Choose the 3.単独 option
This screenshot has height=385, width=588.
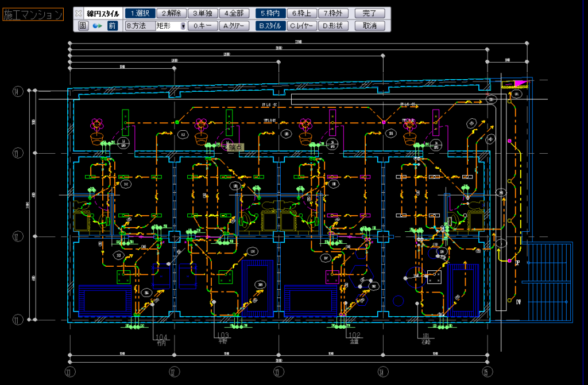coord(203,14)
